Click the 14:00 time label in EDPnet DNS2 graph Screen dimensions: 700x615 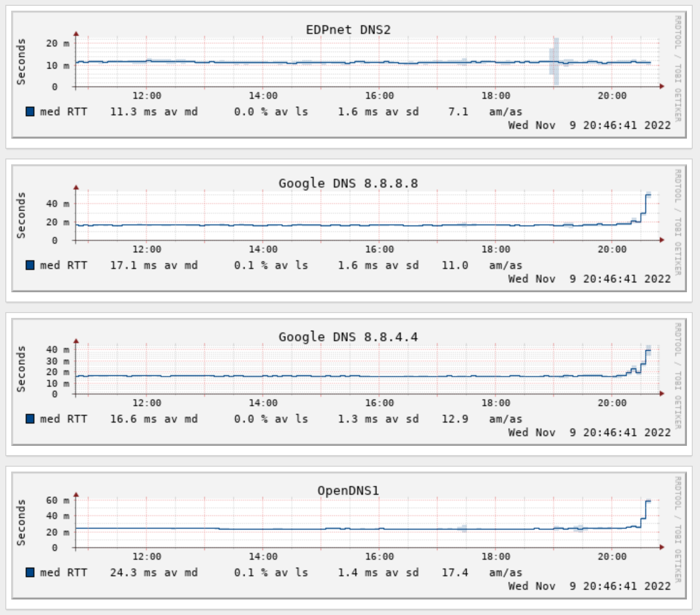[x=263, y=96]
